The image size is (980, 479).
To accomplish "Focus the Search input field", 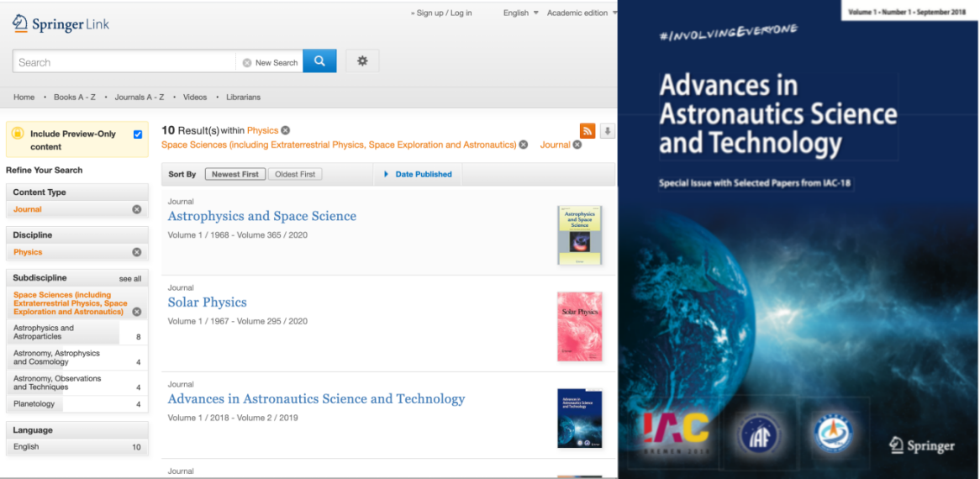I will tap(124, 62).
